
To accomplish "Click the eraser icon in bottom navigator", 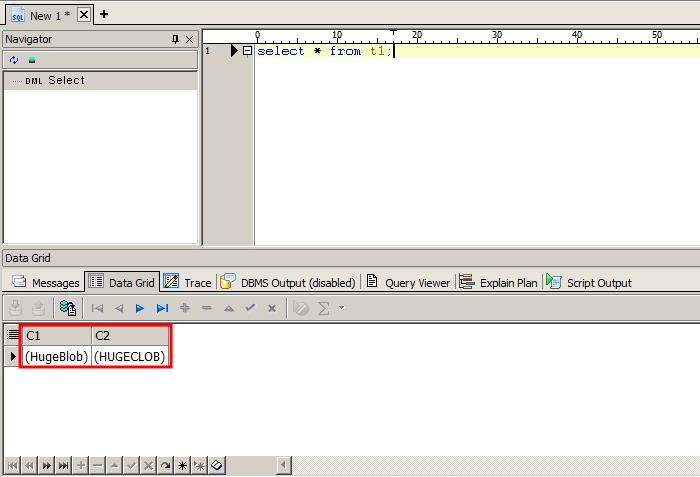I will click(216, 466).
